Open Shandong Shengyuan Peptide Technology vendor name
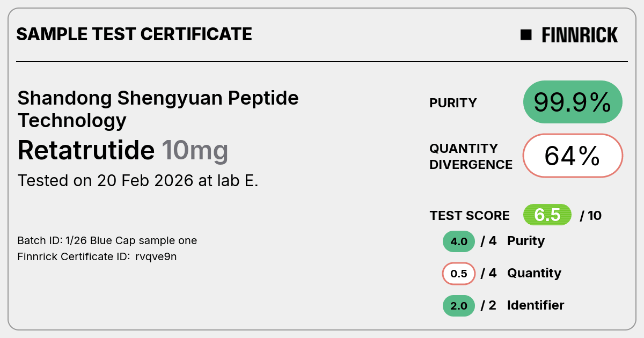 pyautogui.click(x=158, y=109)
